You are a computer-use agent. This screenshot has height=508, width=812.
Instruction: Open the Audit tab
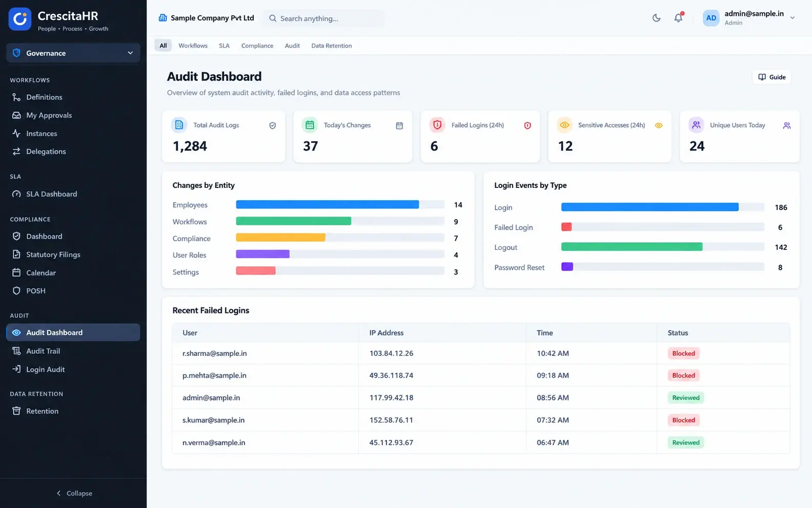[x=292, y=46]
